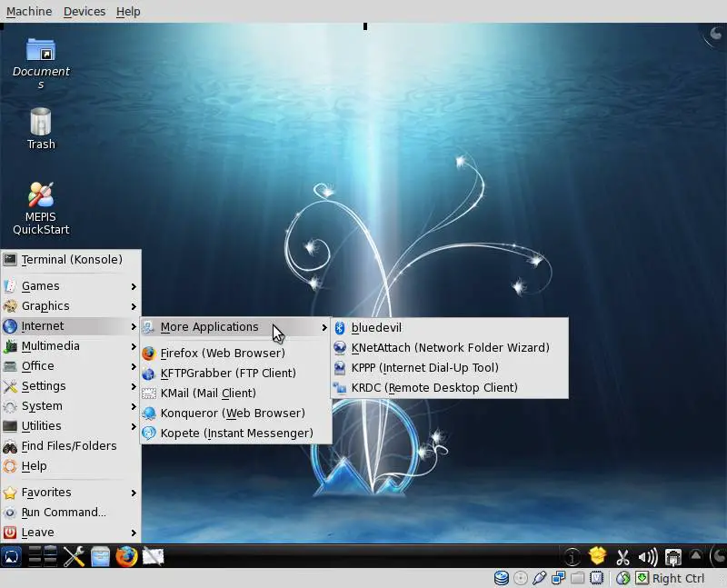
Task: Launch KPPP (Internet Dial-Up Tool)
Action: pyautogui.click(x=450, y=368)
